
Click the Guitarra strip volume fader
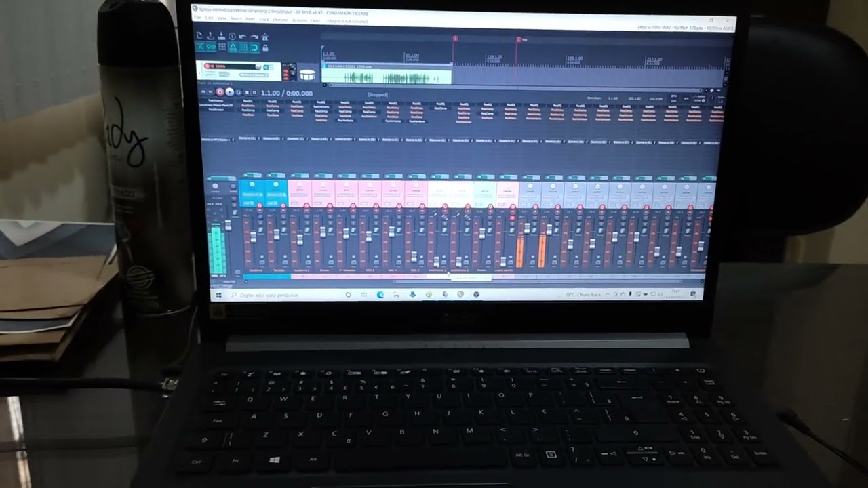click(253, 237)
